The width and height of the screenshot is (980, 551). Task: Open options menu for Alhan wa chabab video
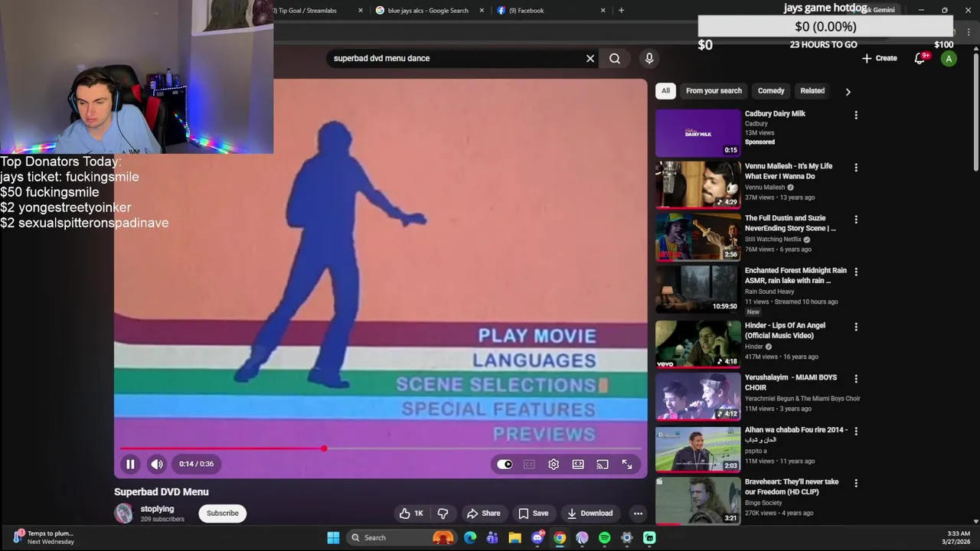coord(856,431)
